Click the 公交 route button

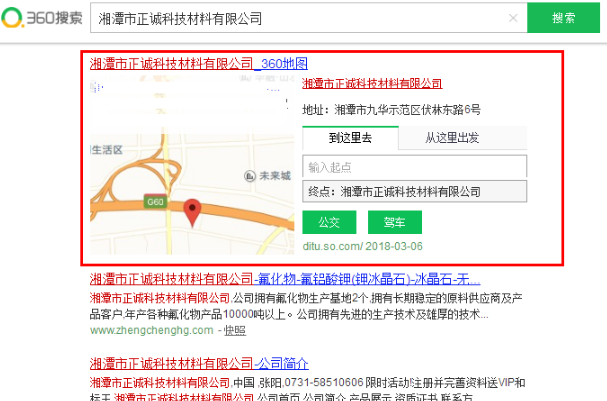point(329,222)
